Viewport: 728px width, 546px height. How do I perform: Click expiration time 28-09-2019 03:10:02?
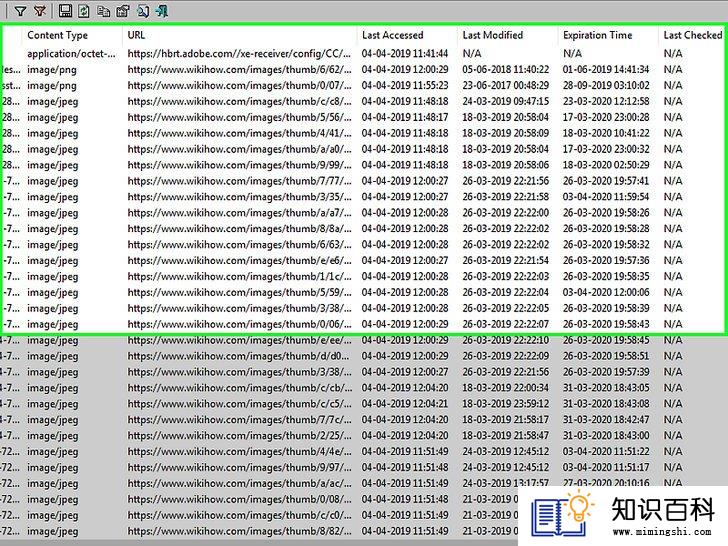[606, 85]
